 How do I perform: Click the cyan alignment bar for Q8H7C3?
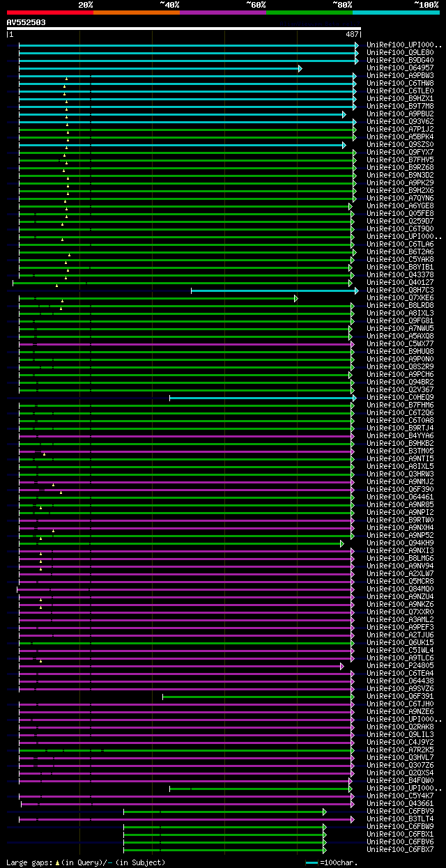tap(275, 290)
